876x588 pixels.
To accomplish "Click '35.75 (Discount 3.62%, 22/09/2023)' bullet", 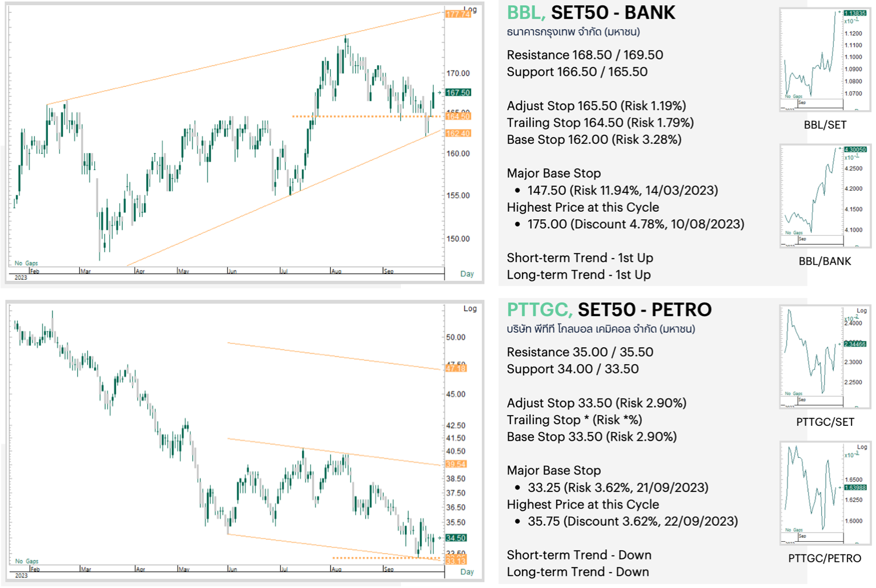I will (633, 522).
